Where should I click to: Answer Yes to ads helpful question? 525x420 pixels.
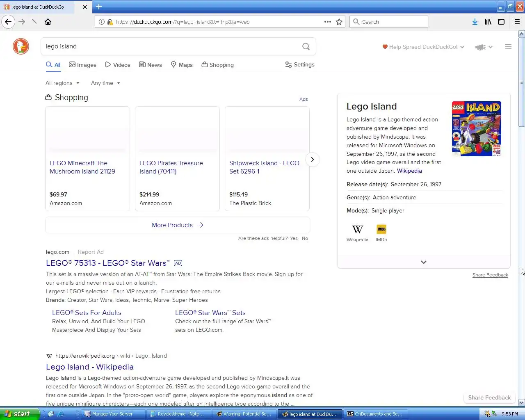pyautogui.click(x=294, y=239)
